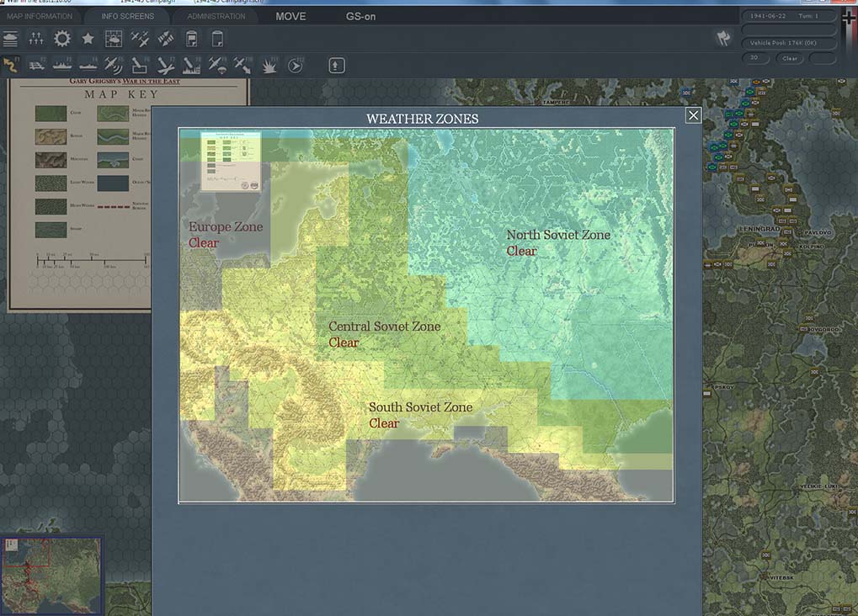
Task: Switch to the MAP INFORMATION tab
Action: click(40, 17)
